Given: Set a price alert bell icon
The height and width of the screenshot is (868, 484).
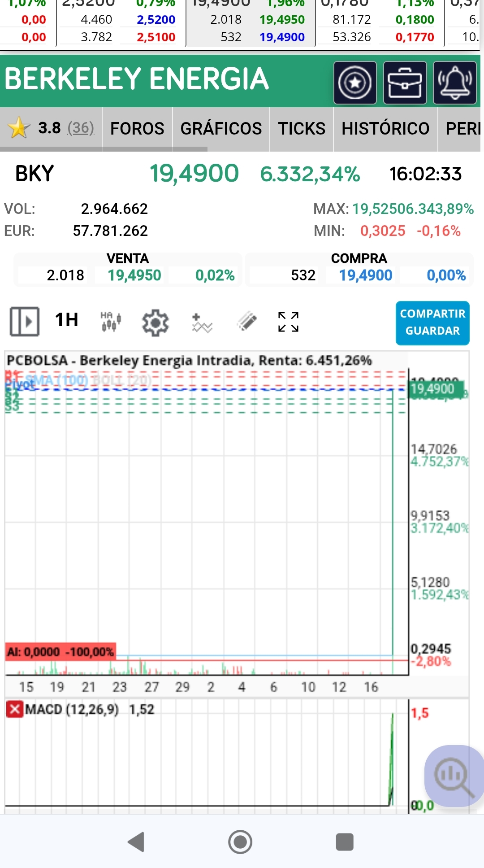Looking at the screenshot, I should coord(454,83).
